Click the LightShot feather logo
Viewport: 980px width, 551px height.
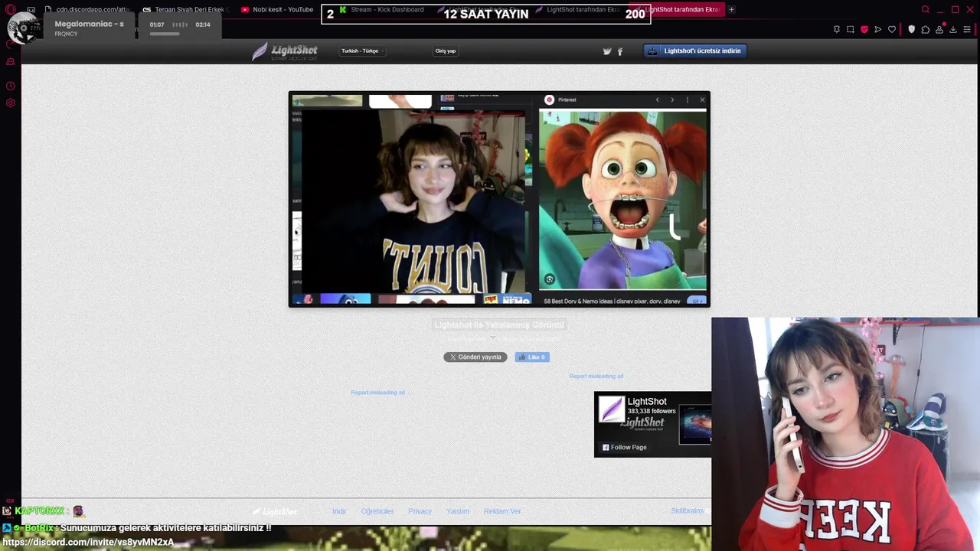[x=285, y=51]
